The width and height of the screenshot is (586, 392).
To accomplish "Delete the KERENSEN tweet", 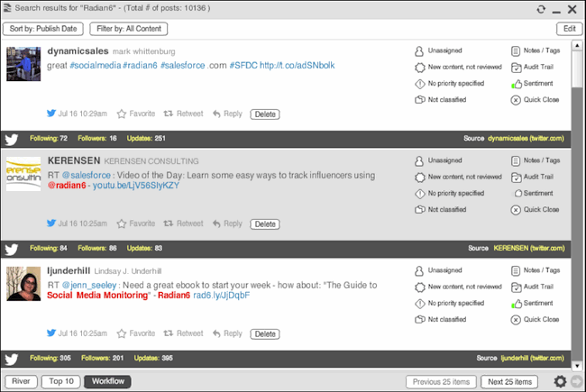I will [265, 223].
